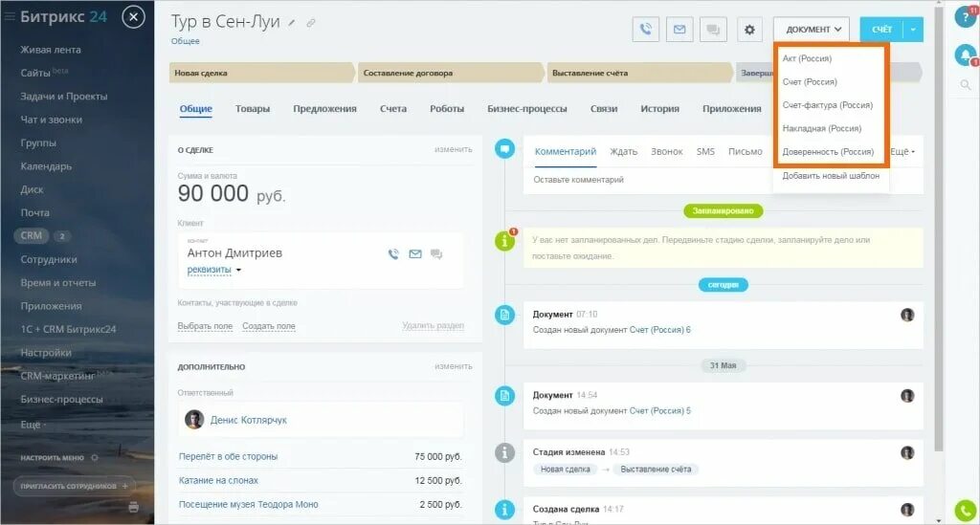Select the Звонок timeline tab

tap(666, 152)
